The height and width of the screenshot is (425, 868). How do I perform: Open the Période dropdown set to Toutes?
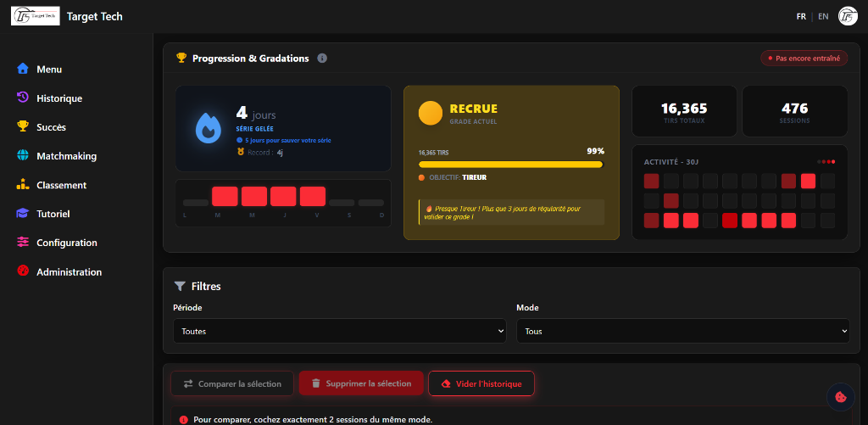(340, 331)
